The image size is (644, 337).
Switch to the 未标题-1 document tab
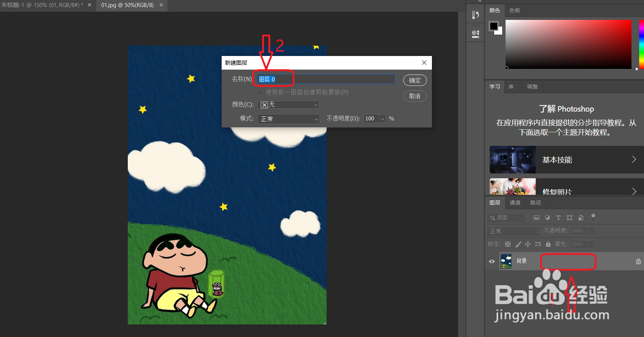42,5
